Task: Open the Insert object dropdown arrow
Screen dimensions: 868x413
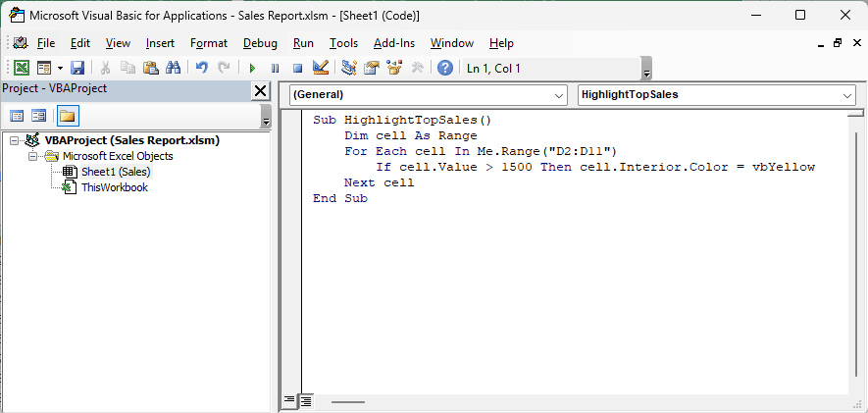Action: [x=60, y=68]
